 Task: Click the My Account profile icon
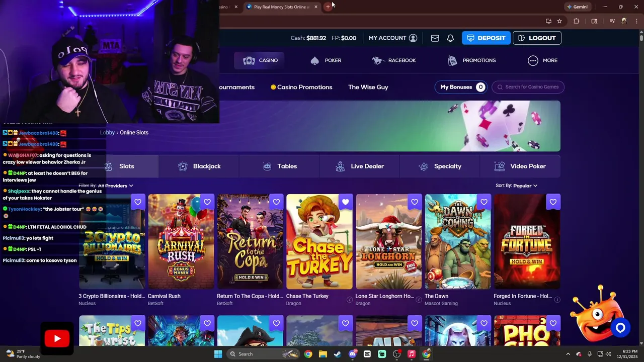[x=413, y=38]
